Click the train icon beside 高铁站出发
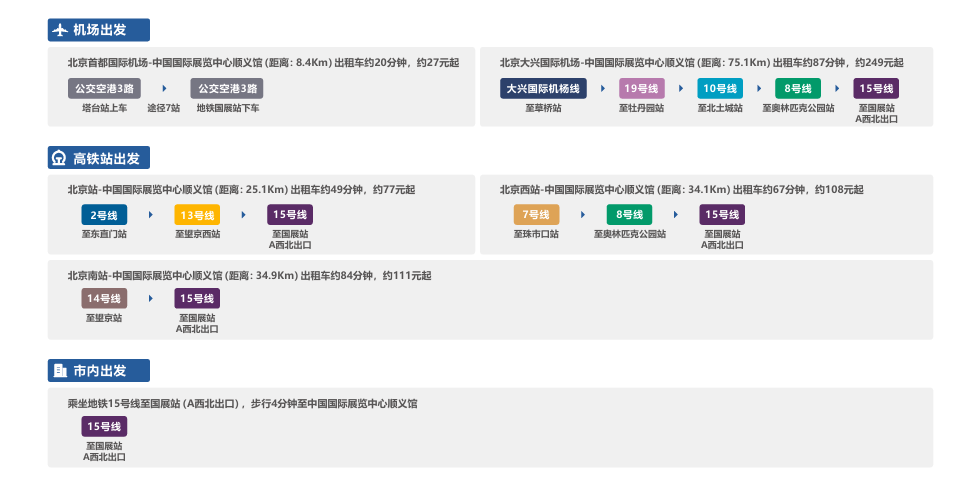The height and width of the screenshot is (489, 974). click(60, 158)
